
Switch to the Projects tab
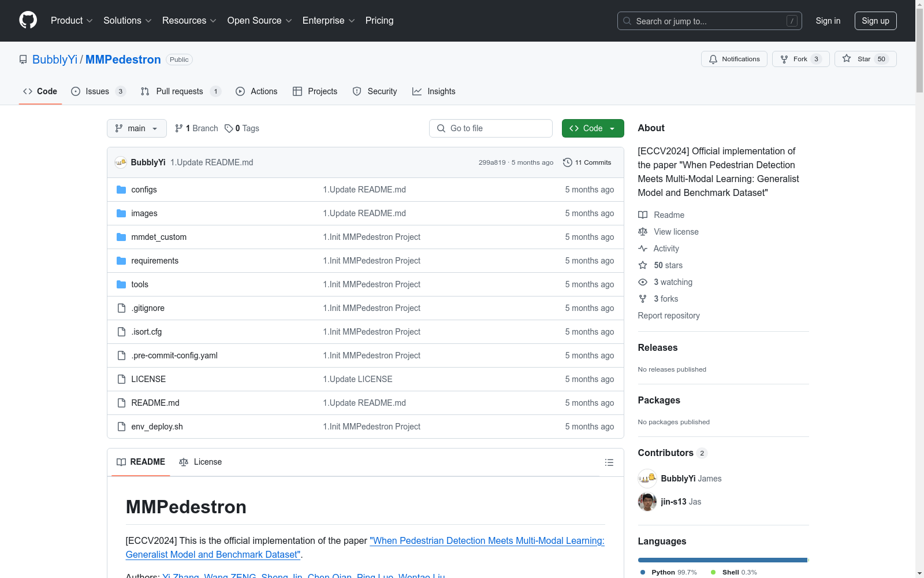pyautogui.click(x=315, y=91)
